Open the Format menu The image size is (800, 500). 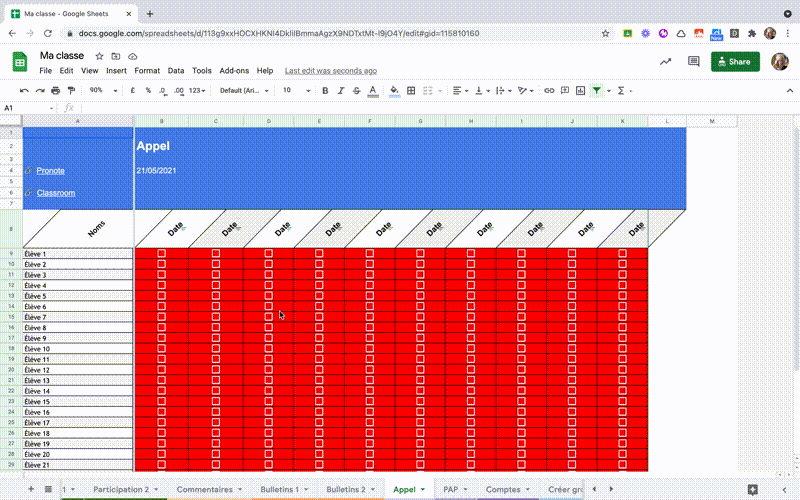(x=147, y=70)
